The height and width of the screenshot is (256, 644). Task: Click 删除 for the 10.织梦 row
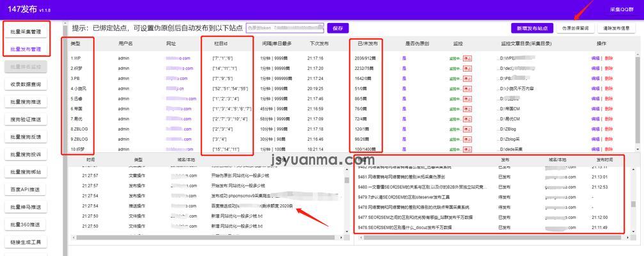609,150
